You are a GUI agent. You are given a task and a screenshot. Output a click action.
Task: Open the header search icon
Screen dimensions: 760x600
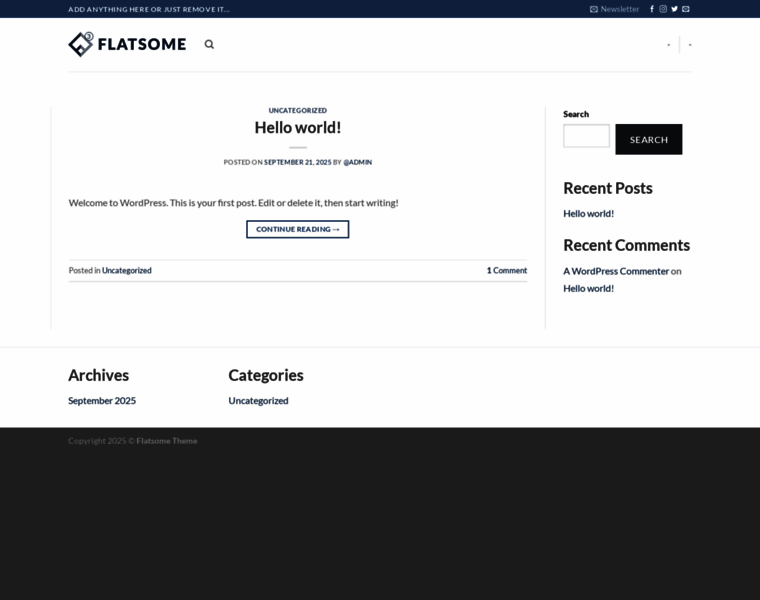209,44
